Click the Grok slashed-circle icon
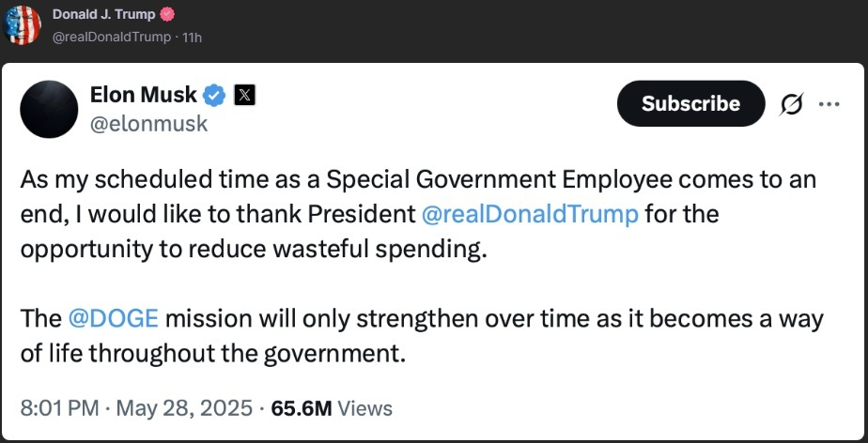Viewport: 868px width, 443px height. (791, 105)
